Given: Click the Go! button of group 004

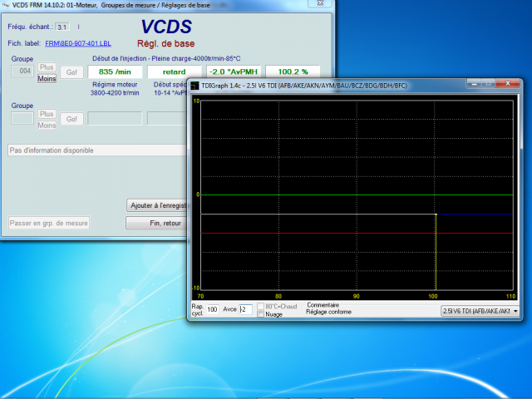Looking at the screenshot, I should click(x=72, y=72).
